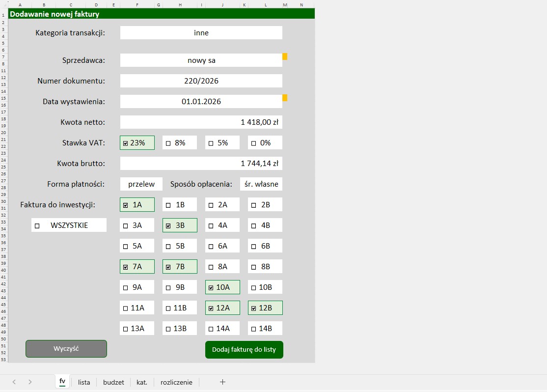Select the 8% VAT rate checkbox
The image size is (547, 392).
[x=168, y=143]
